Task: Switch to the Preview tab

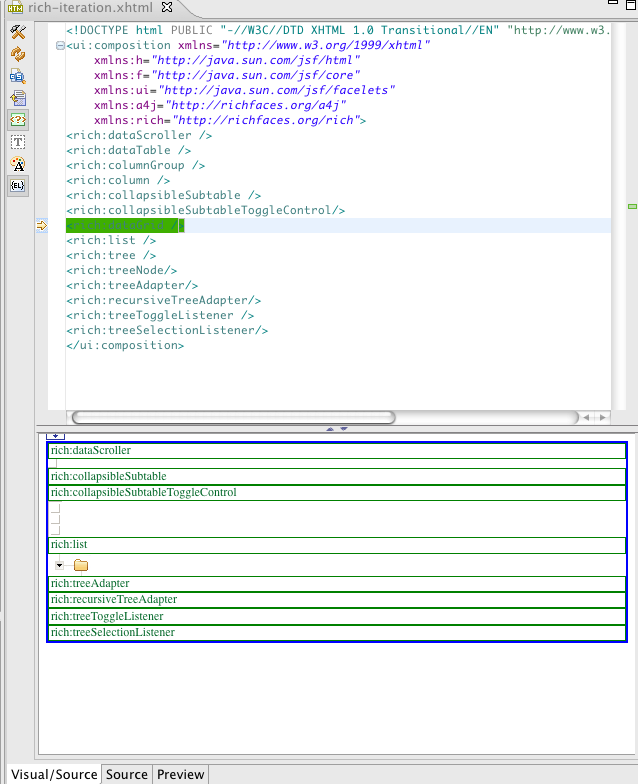Action: click(181, 774)
